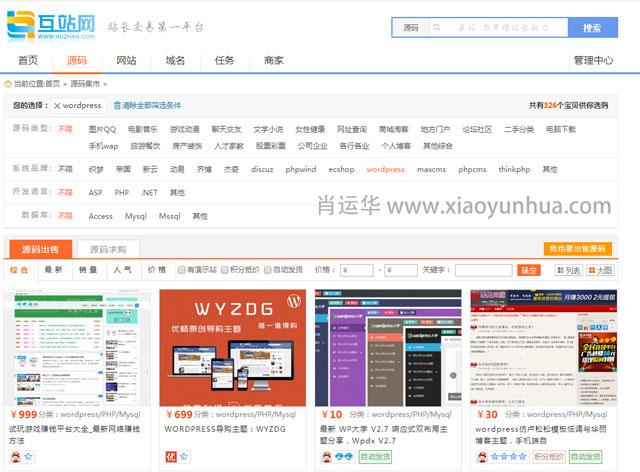Click the 关键字 keyword input field
The image size is (640, 472).
tap(484, 270)
